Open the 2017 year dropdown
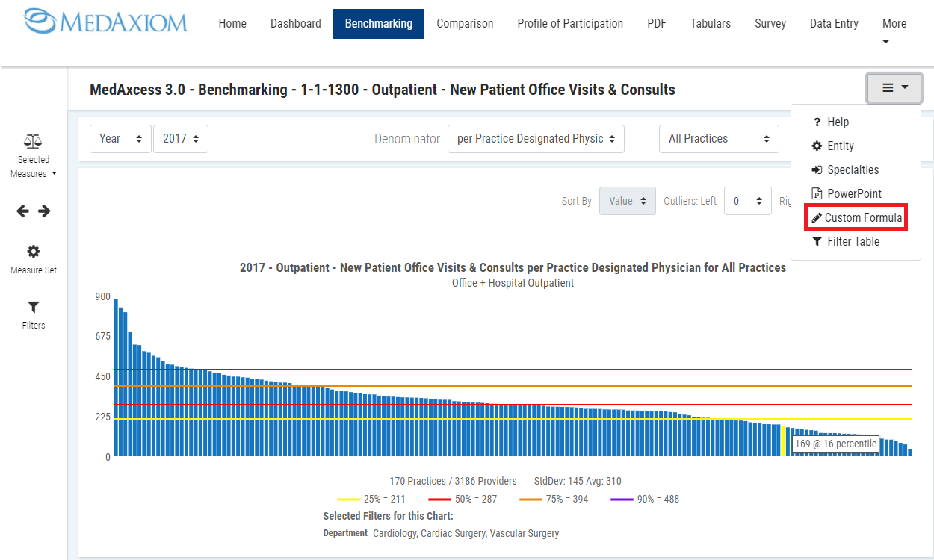The width and height of the screenshot is (934, 560). point(181,139)
